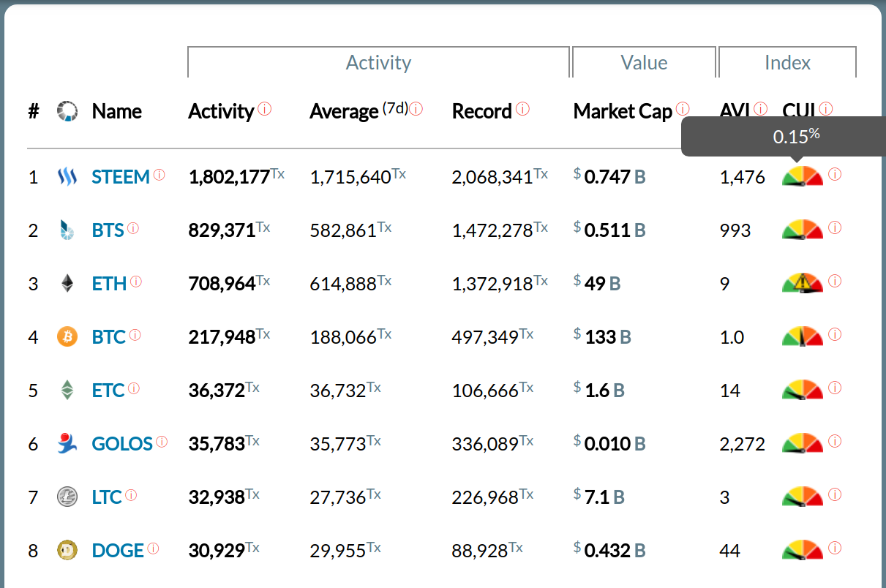Open the STEEM blockchain link
This screenshot has width=886, height=588.
pos(121,177)
